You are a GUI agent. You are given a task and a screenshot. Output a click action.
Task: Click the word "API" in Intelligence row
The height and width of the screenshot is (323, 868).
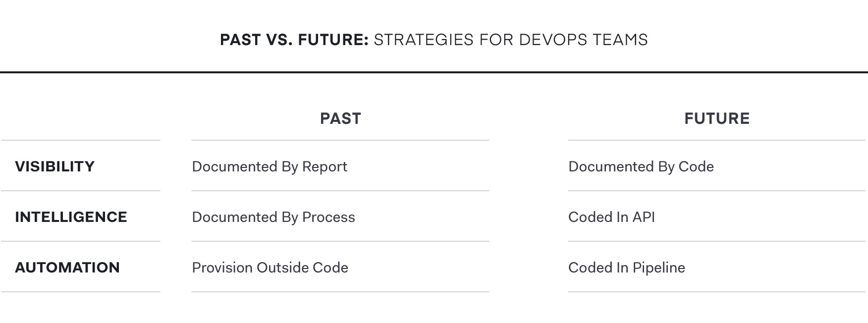coord(644,217)
